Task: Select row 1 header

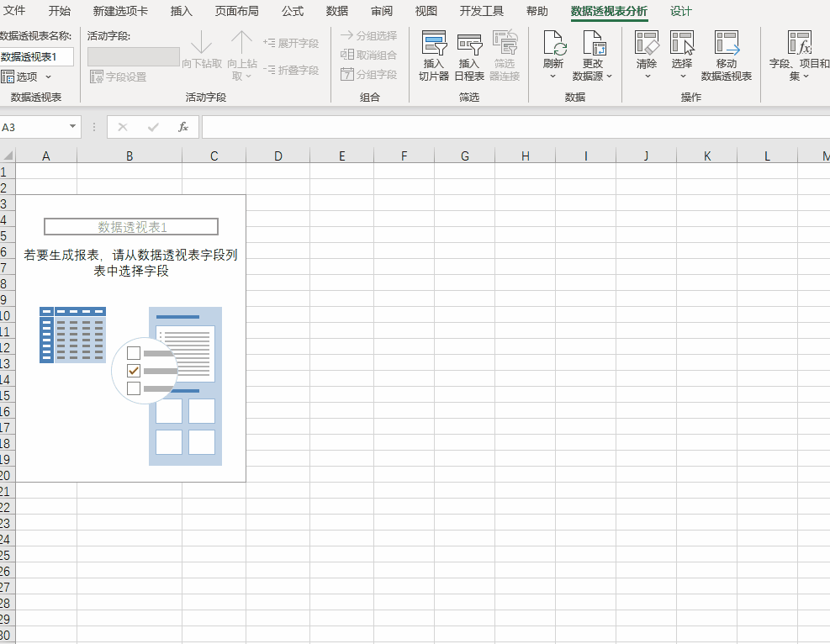Action: pyautogui.click(x=8, y=172)
